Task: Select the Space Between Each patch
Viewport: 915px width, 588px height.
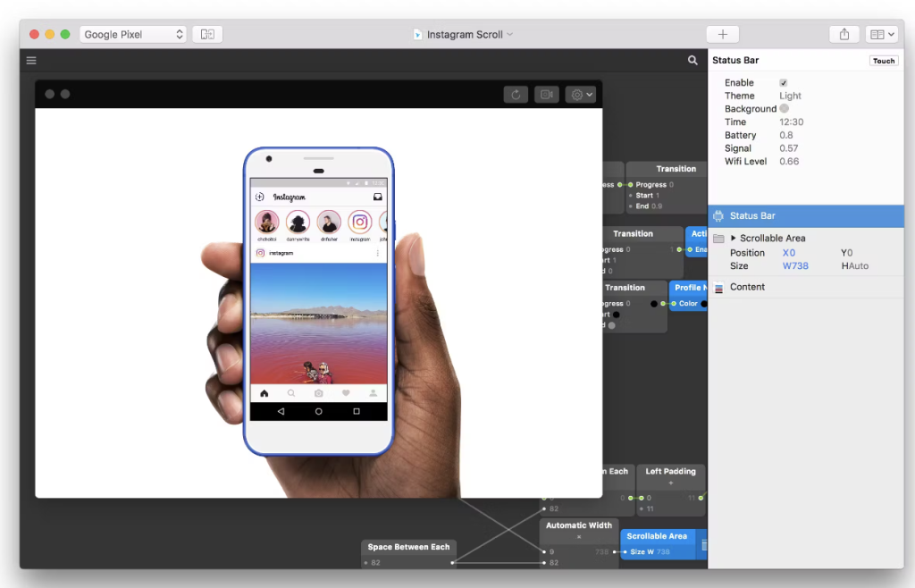Action: 408,547
